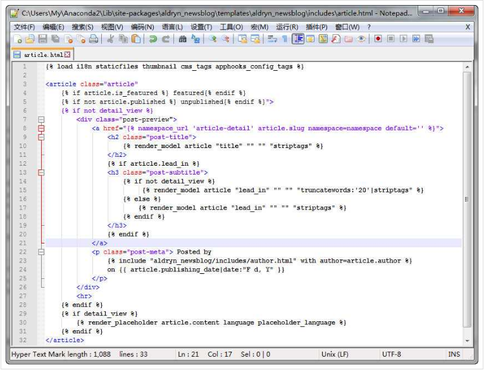Close the current document with the toolbar icon
Viewport: 484px width, 370px height.
[x=68, y=39]
